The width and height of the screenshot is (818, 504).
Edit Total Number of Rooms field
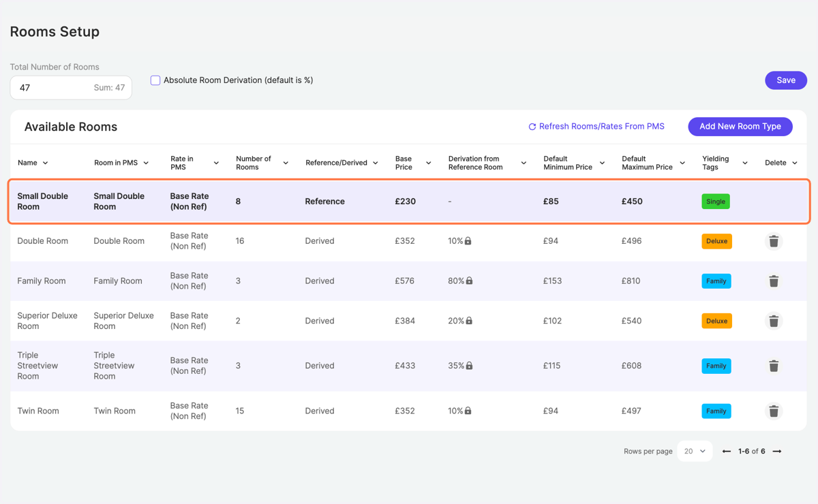71,88
